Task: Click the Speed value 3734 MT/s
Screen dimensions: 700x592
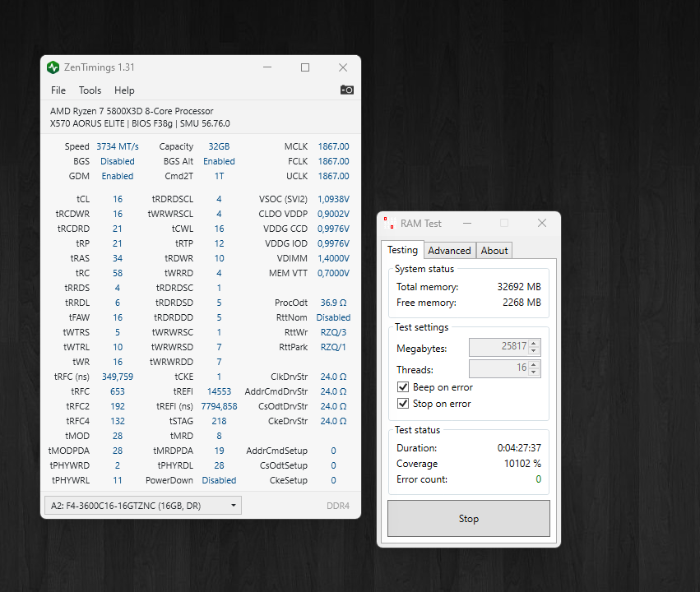Action: click(x=118, y=146)
